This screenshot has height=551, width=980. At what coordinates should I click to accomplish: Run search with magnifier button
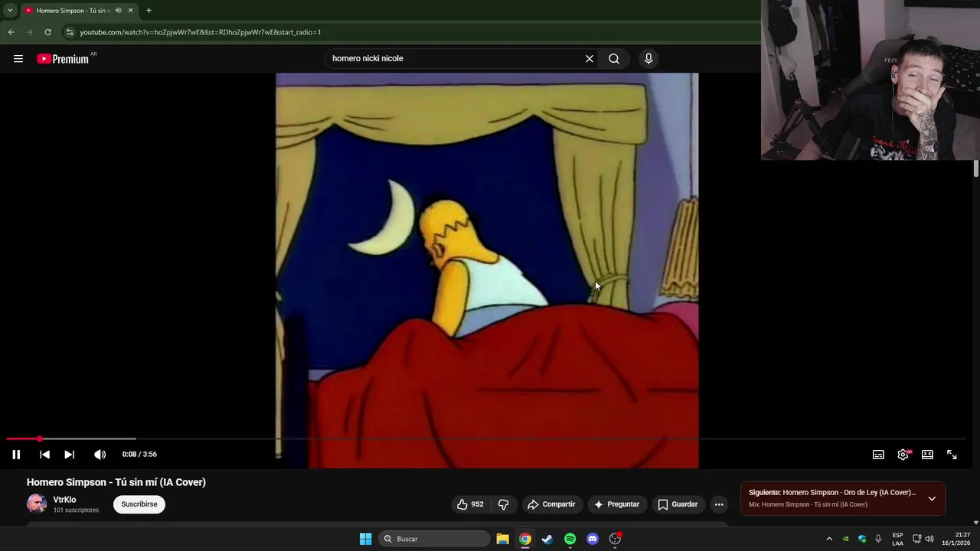[614, 59]
